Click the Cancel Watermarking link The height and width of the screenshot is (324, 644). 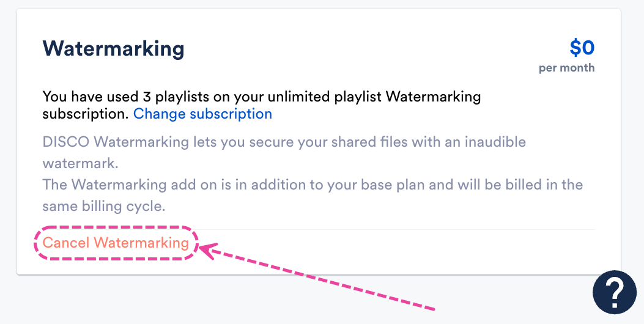[x=116, y=243]
